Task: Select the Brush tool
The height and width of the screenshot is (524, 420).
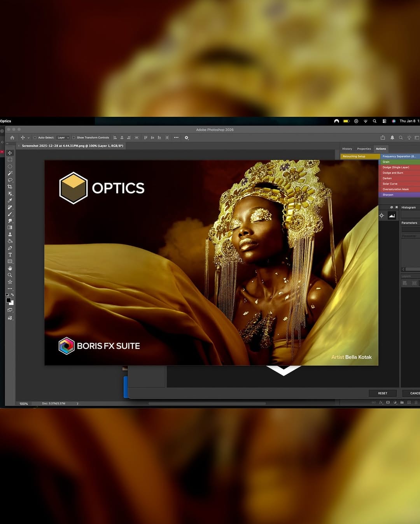Action: (10, 214)
